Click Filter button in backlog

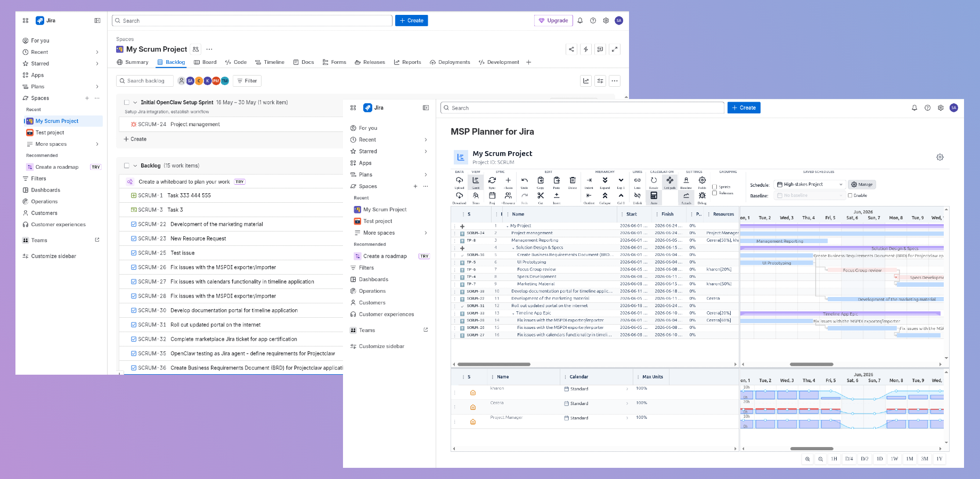(x=247, y=81)
